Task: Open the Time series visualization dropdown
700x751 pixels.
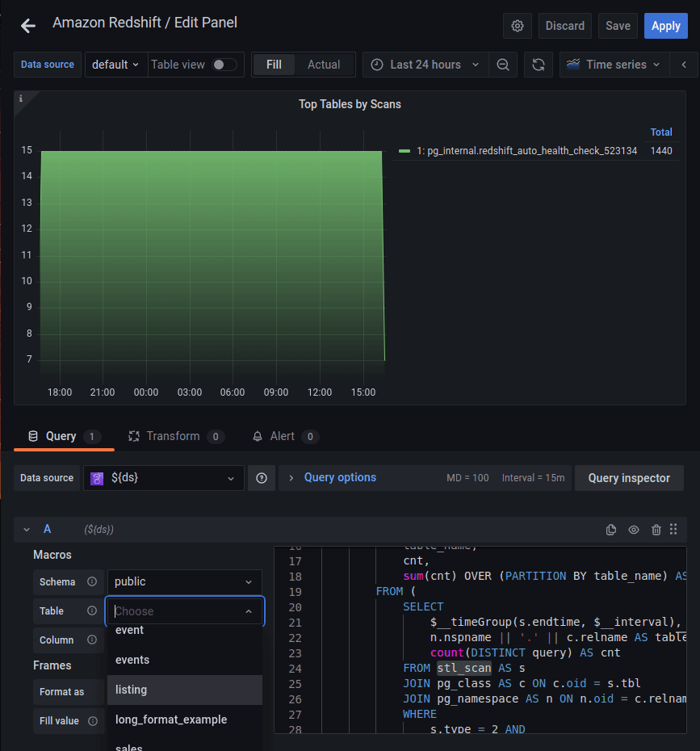Action: [614, 65]
